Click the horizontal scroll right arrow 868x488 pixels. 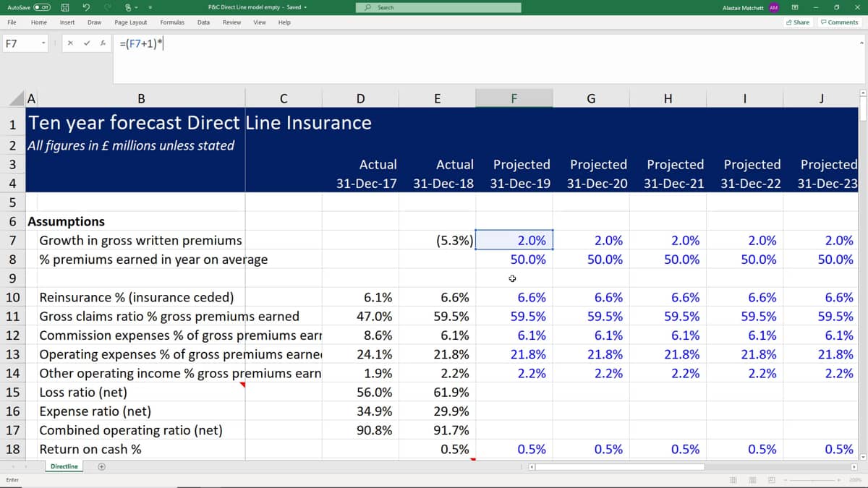(x=854, y=467)
